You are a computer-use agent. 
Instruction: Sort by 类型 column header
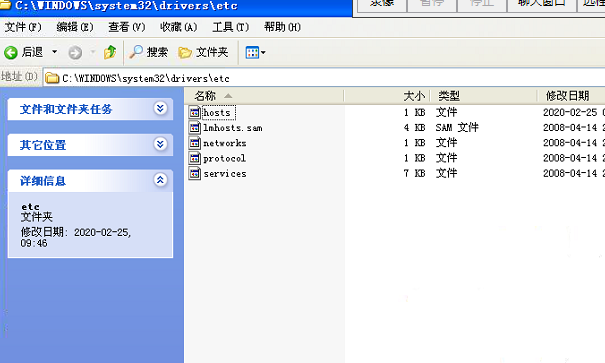pyautogui.click(x=484, y=96)
